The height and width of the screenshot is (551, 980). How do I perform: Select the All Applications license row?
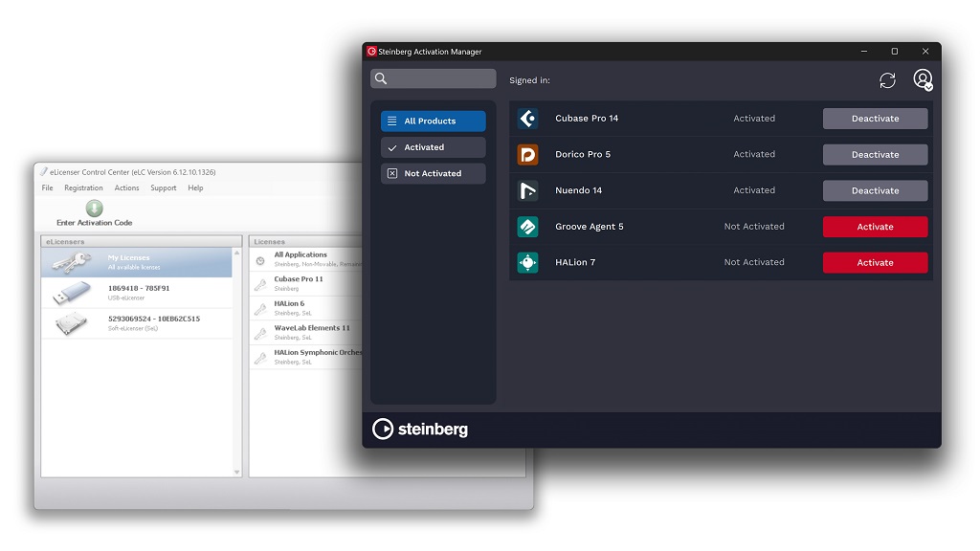coord(306,259)
